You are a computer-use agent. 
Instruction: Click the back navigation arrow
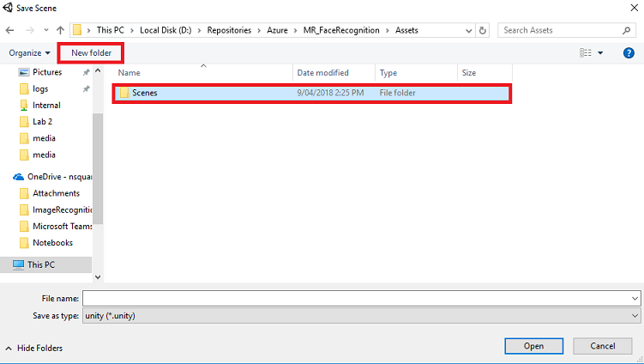11,30
